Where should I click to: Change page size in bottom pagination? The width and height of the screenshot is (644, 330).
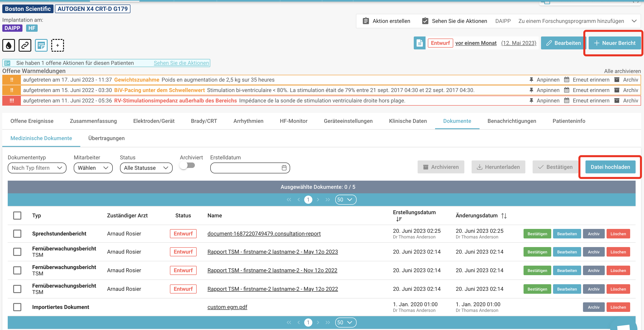[x=346, y=323]
